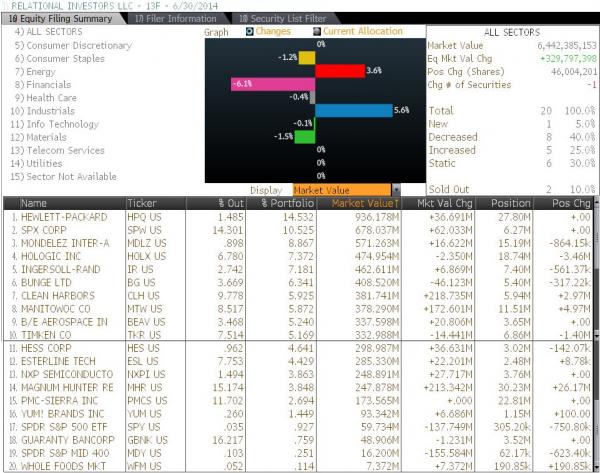Choose the Telecom Services sector
The height and width of the screenshot is (473, 600).
(57, 150)
